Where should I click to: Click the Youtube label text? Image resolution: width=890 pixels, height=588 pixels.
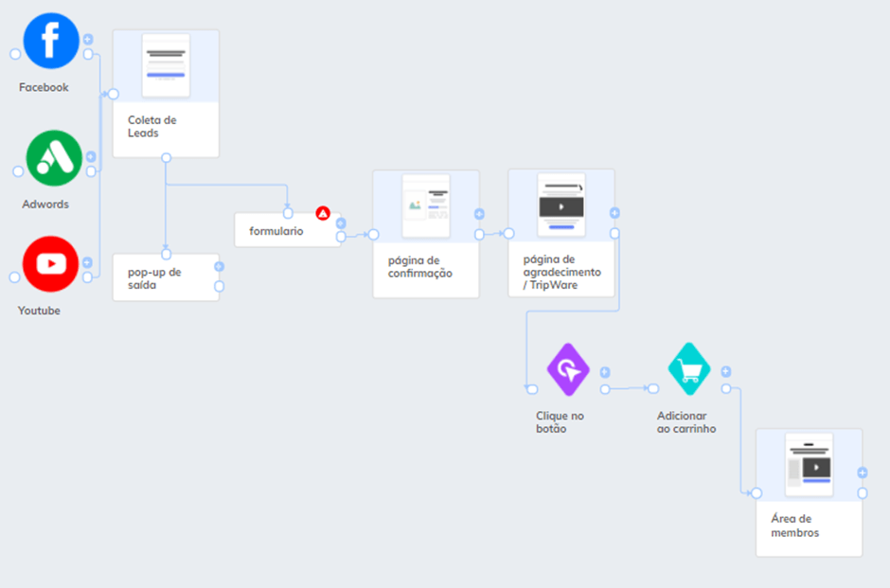pyautogui.click(x=39, y=311)
